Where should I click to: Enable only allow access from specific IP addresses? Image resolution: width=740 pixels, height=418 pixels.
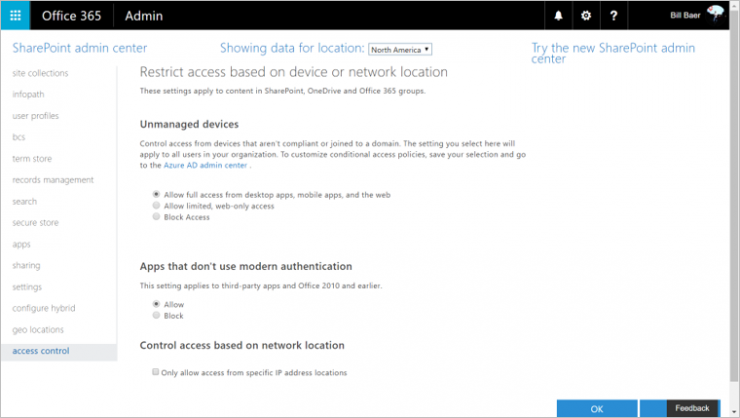tap(156, 373)
